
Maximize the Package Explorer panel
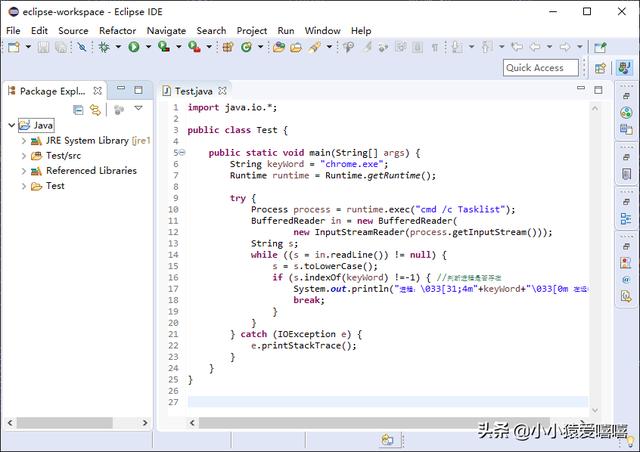point(138,90)
